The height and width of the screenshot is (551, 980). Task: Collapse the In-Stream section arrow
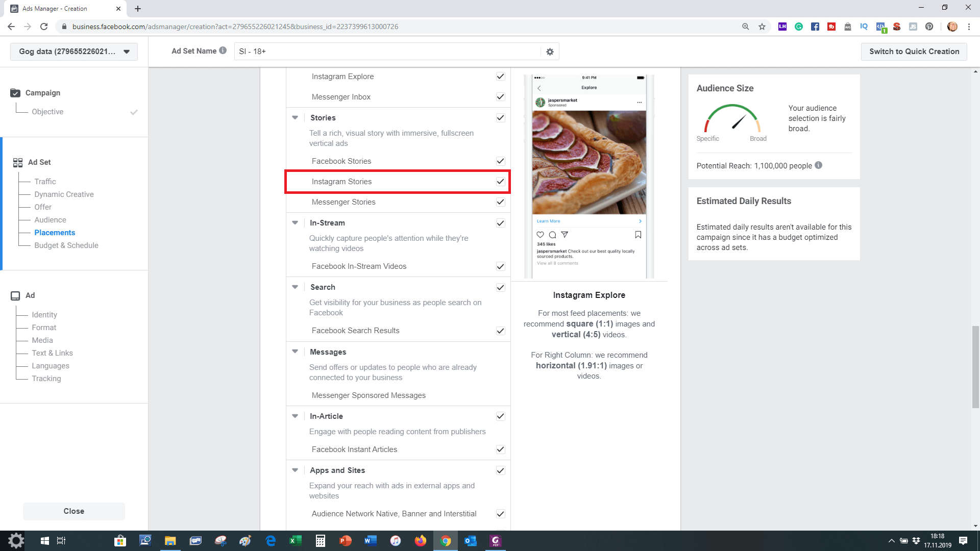tap(295, 223)
